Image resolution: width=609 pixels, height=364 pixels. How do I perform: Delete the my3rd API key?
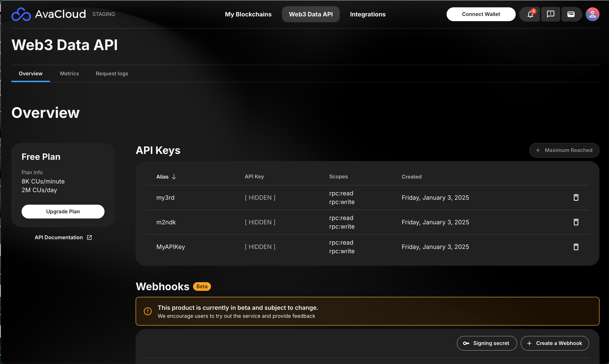click(x=576, y=198)
